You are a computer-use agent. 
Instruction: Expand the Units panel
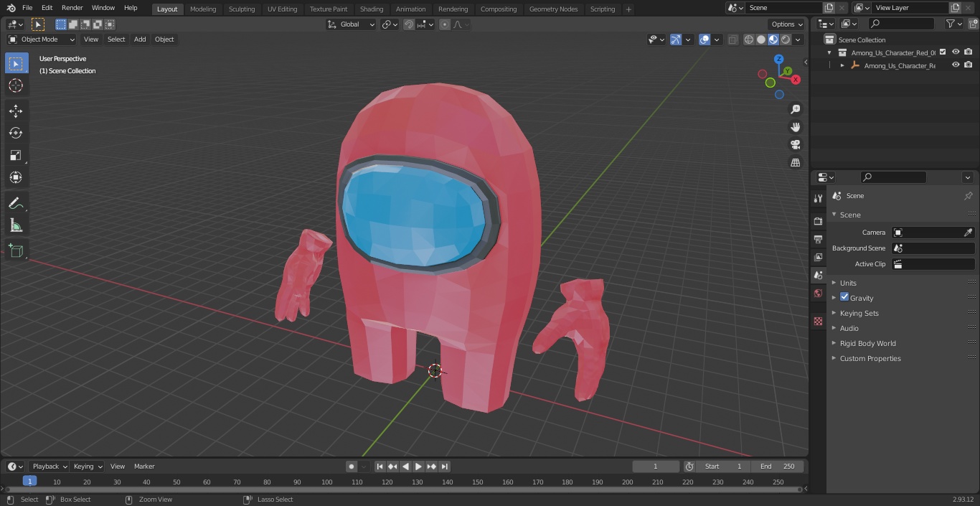click(848, 283)
